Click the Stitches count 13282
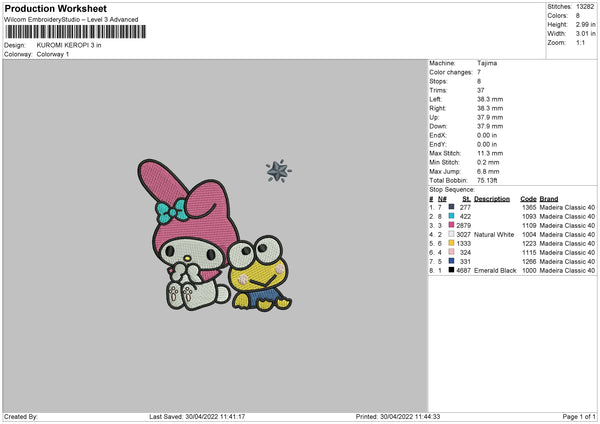 pos(585,7)
